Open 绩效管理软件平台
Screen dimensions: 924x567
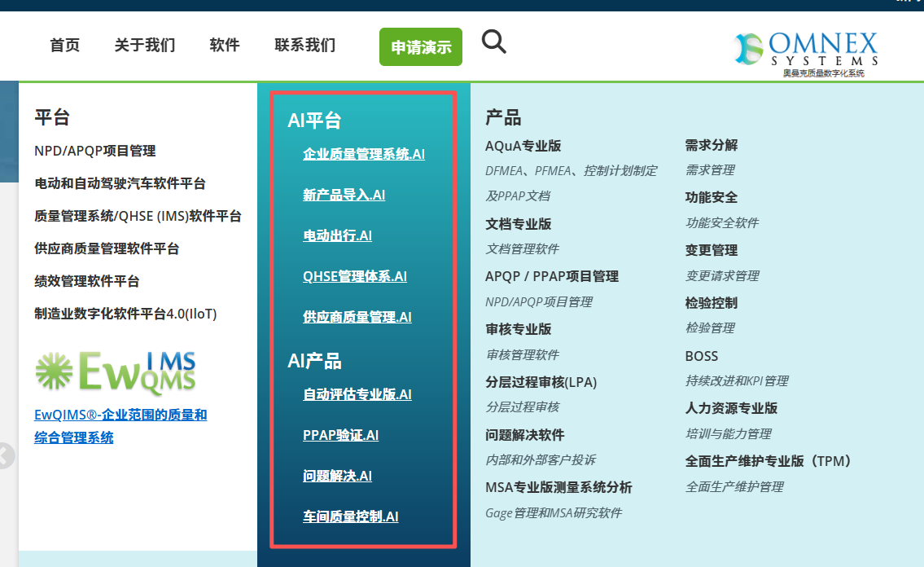click(x=86, y=281)
